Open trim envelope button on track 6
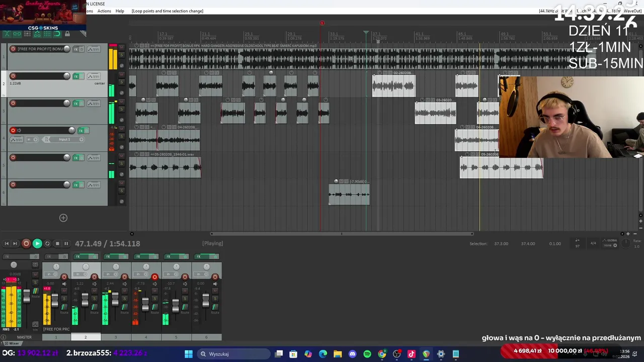 pyautogui.click(x=94, y=185)
